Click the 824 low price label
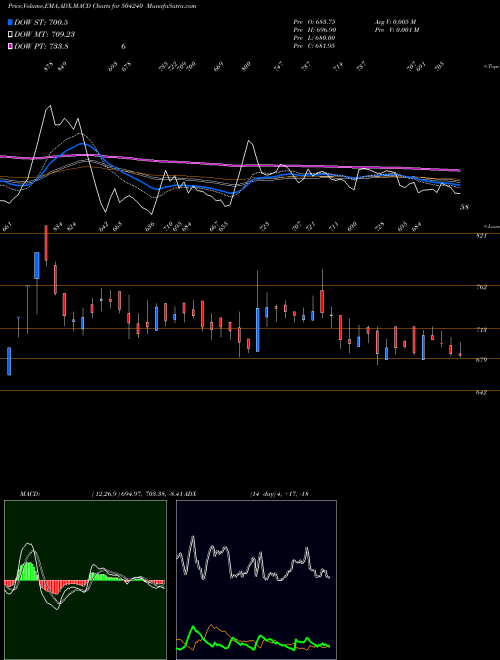 [72, 228]
